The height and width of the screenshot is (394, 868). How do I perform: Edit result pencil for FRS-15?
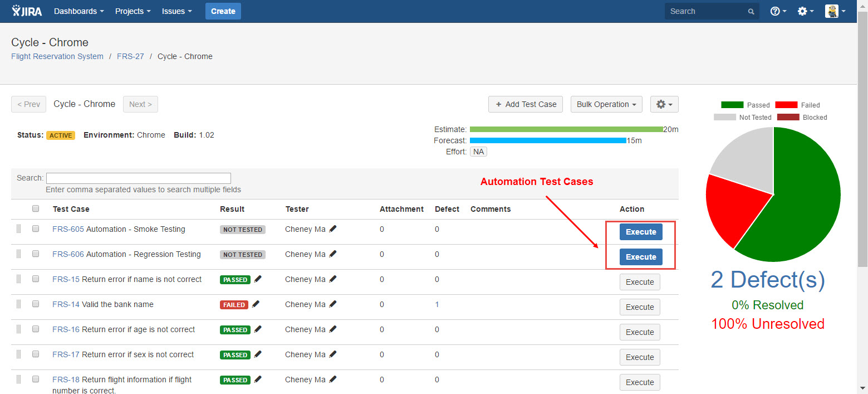[258, 279]
